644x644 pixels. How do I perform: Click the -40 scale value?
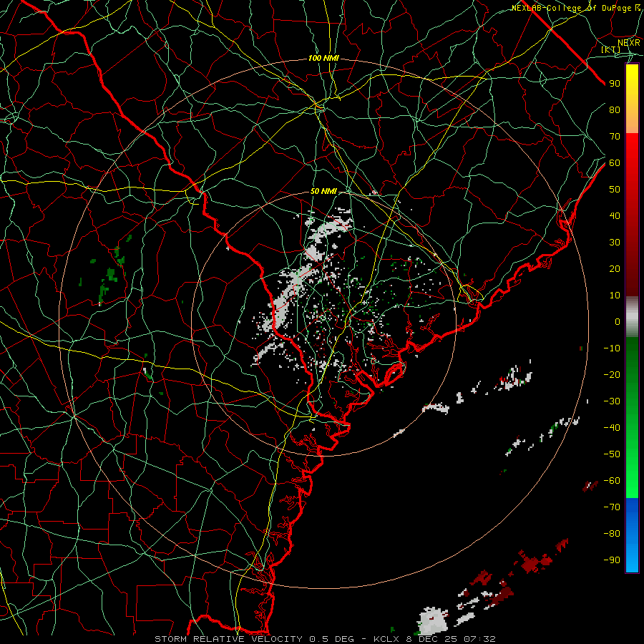tap(612, 428)
